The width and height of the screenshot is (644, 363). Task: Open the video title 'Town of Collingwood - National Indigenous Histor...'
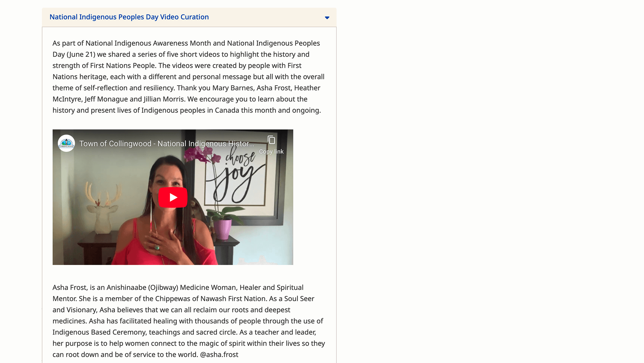pyautogui.click(x=167, y=144)
